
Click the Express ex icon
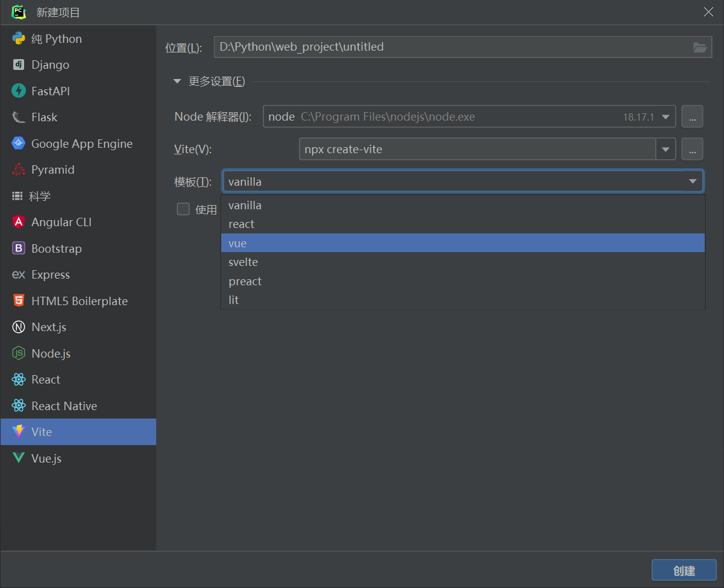pos(19,274)
